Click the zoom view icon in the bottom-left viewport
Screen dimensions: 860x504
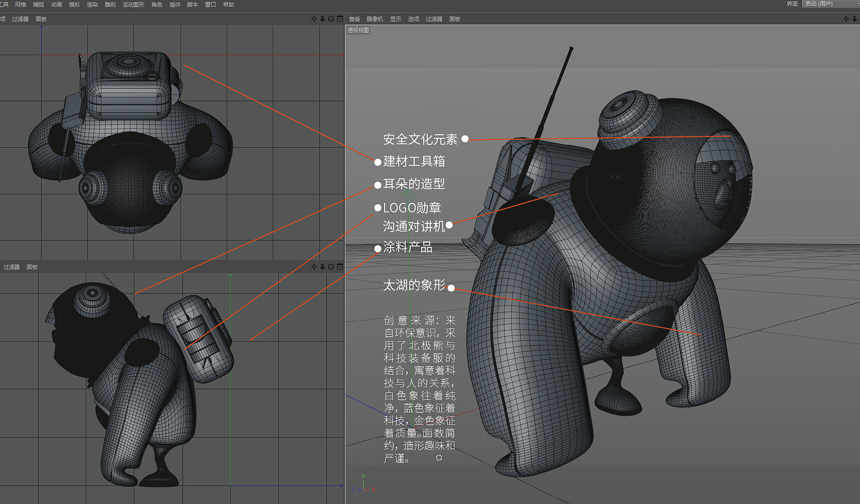(322, 267)
